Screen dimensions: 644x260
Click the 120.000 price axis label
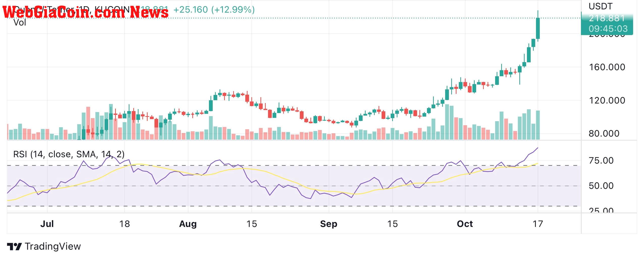point(607,100)
